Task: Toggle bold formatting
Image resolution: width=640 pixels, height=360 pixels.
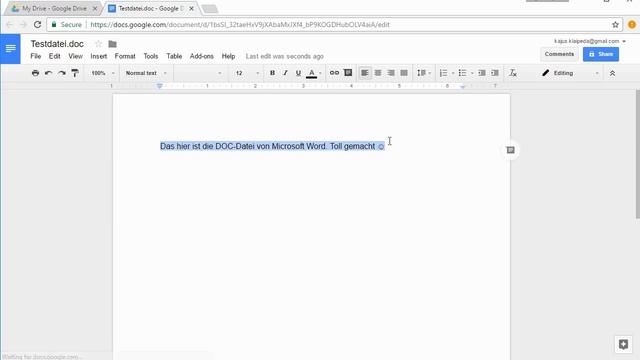Action: pos(272,73)
